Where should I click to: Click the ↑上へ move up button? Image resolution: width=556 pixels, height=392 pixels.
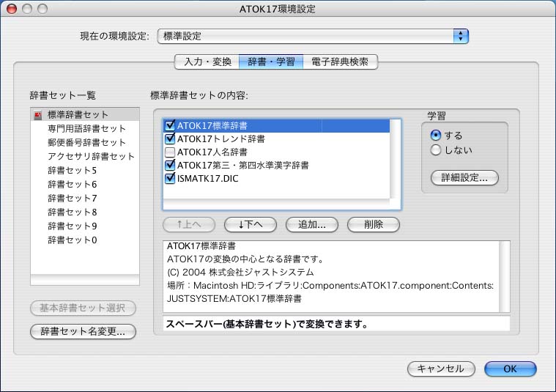click(x=189, y=224)
